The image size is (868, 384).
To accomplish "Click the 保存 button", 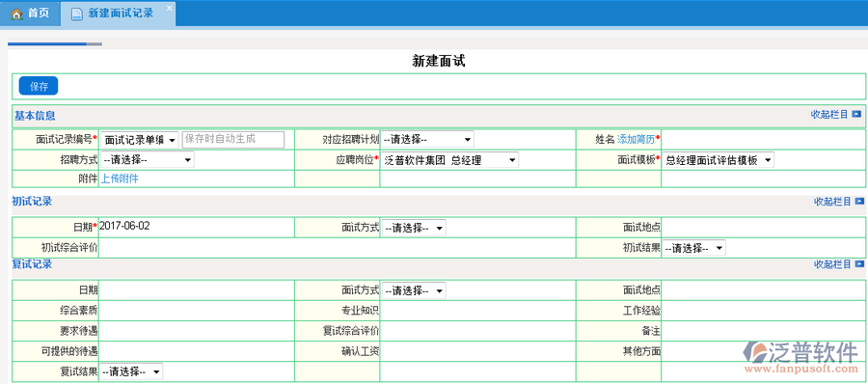I will (39, 87).
